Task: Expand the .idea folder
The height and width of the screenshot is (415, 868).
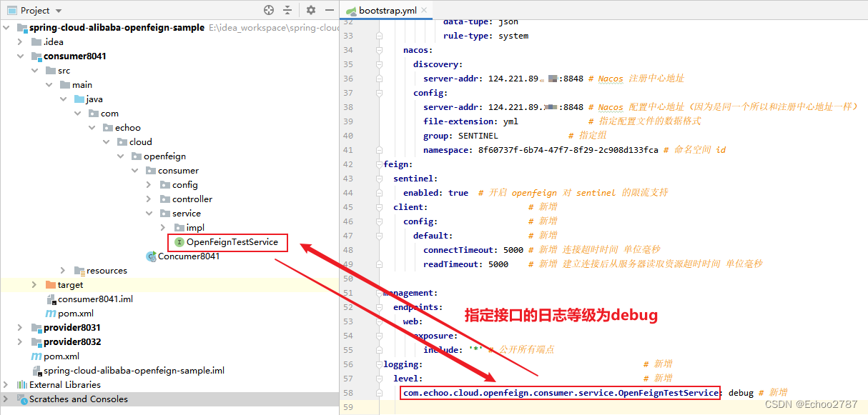Action: click(21, 42)
